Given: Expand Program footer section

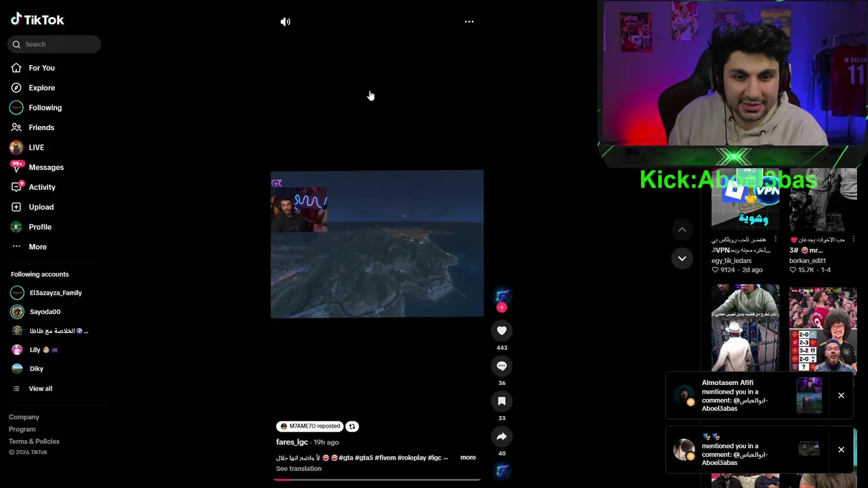Looking at the screenshot, I should click(22, 429).
